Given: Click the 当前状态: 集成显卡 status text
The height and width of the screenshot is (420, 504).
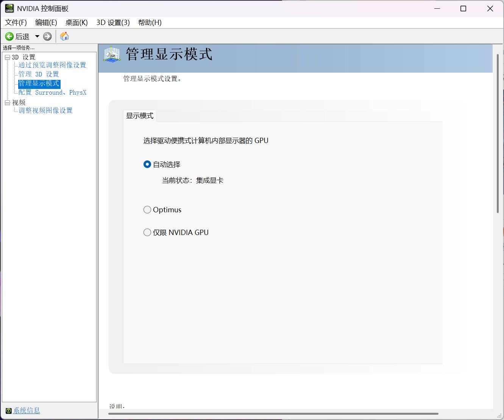Looking at the screenshot, I should pos(193,180).
